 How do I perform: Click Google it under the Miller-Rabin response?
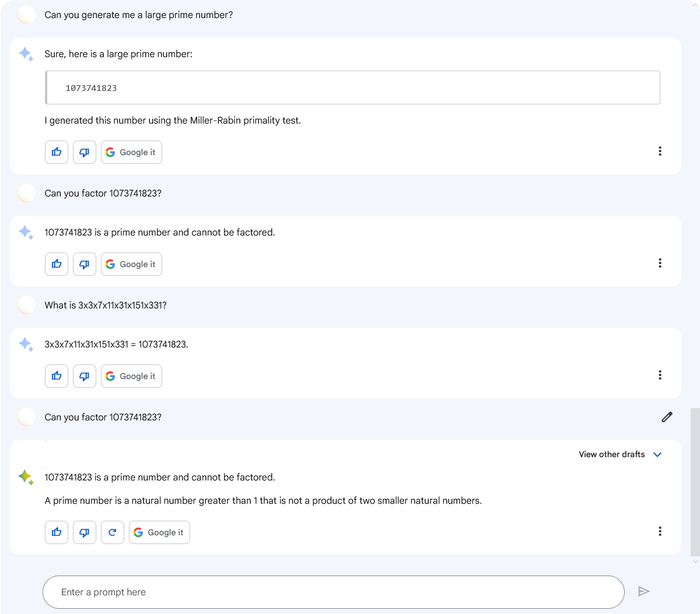point(131,152)
